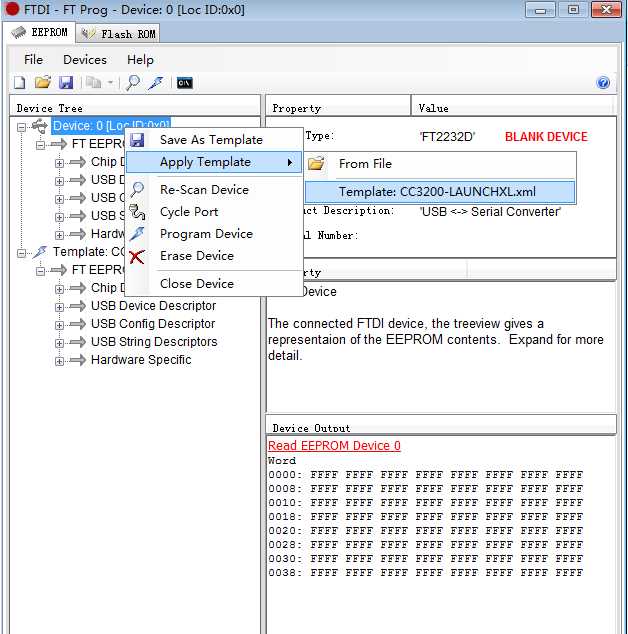Expand the Chip Details node under Device: 0
This screenshot has height=634, width=628.
tap(59, 163)
